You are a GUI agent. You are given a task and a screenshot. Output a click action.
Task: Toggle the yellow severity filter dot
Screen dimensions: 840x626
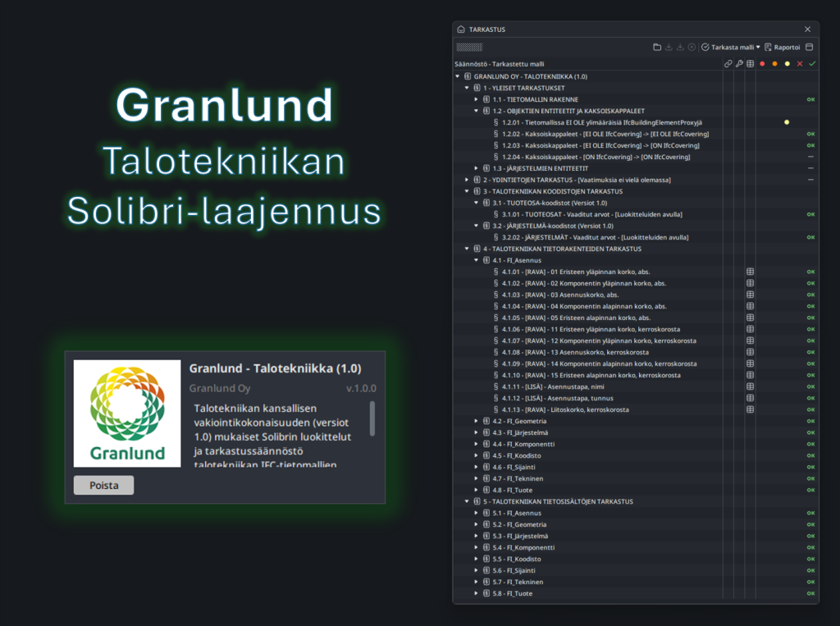coord(787,62)
